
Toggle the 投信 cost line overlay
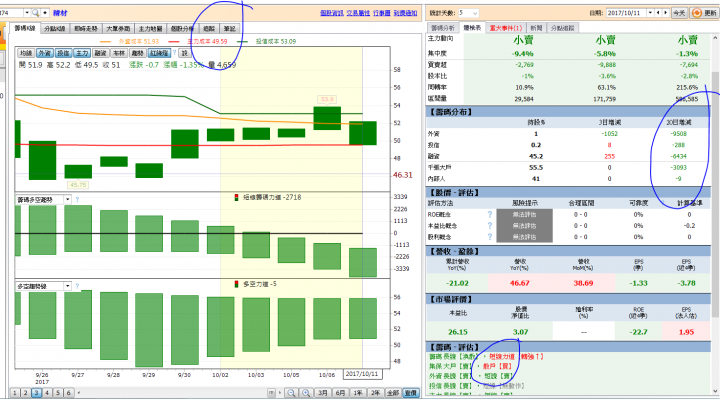(63, 53)
